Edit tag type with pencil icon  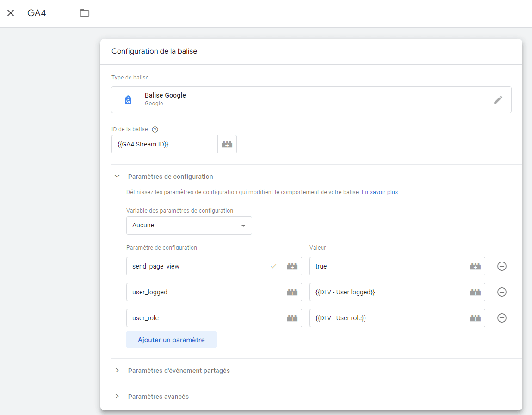point(498,100)
